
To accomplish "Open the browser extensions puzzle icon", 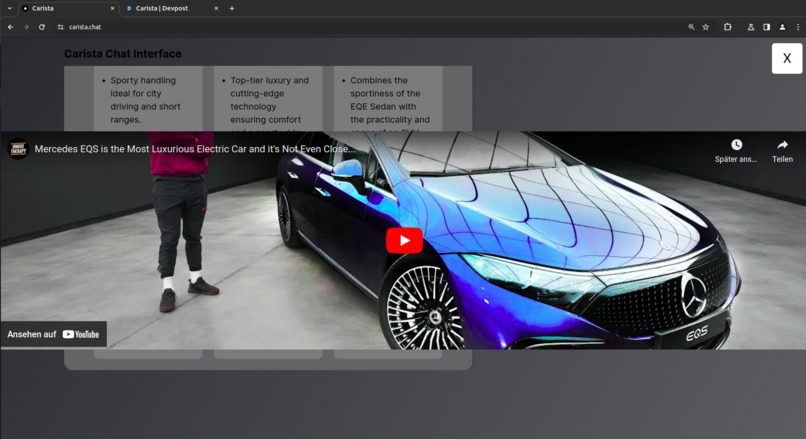I will pos(727,27).
